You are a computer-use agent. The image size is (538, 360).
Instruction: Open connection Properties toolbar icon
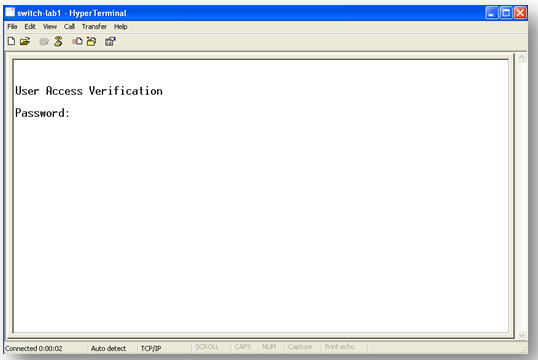click(x=110, y=42)
